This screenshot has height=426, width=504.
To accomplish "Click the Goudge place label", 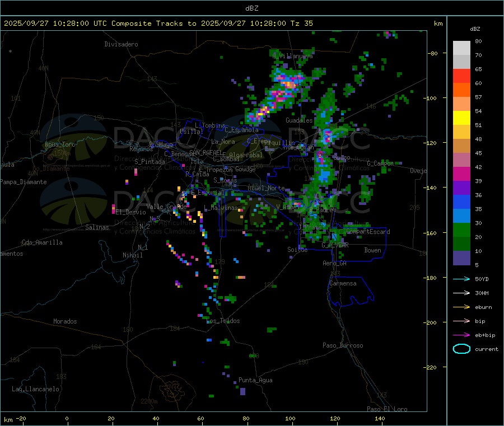I will [245, 169].
